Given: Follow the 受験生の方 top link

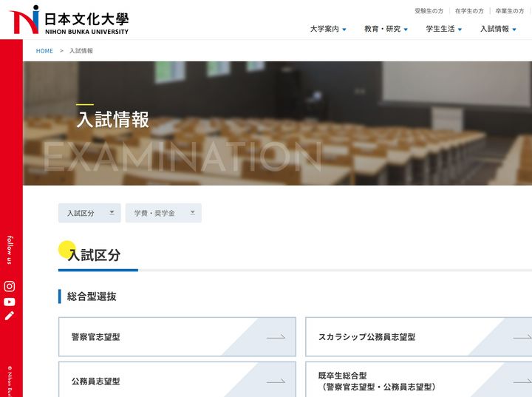Looking at the screenshot, I should pos(429,11).
